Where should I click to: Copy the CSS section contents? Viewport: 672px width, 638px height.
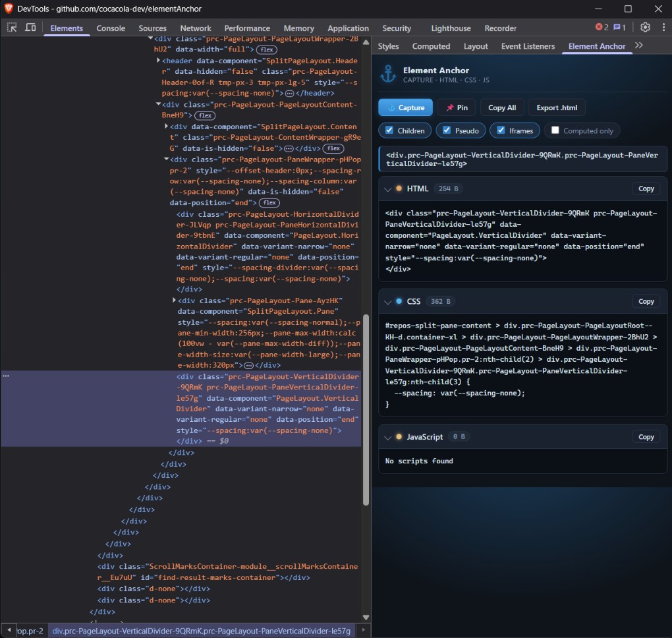(x=646, y=301)
